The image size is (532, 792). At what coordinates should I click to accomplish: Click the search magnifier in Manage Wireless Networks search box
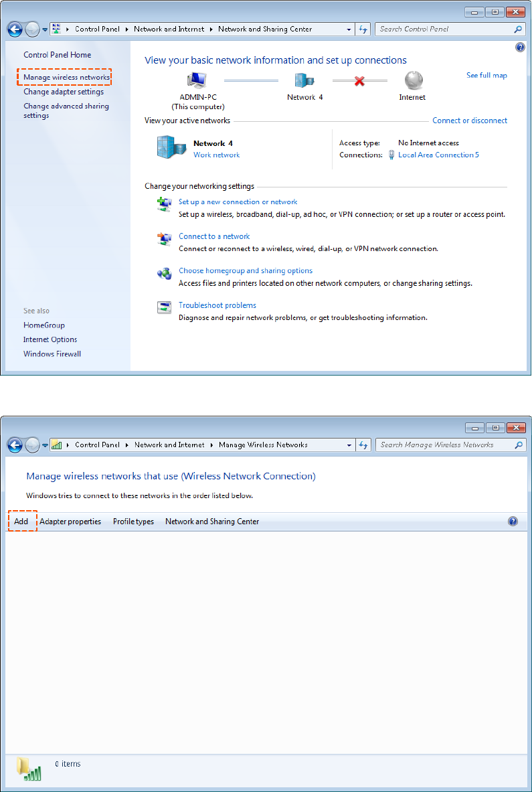519,445
